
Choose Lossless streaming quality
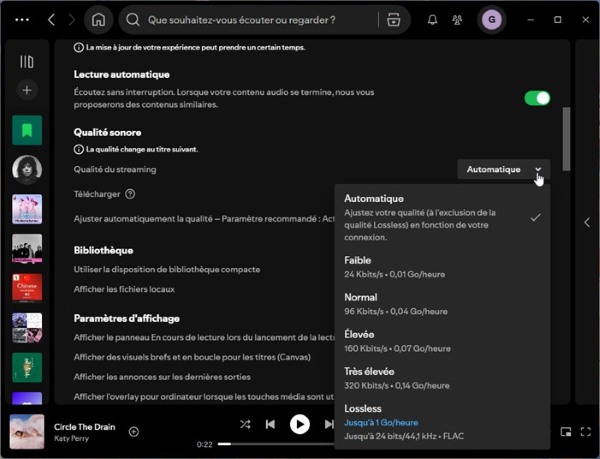coord(442,422)
